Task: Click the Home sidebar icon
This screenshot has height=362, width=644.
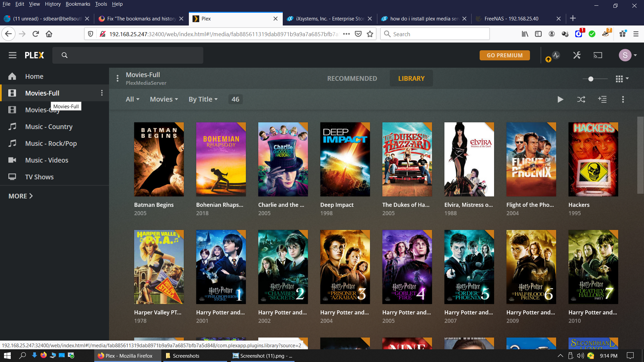Action: 12,76
